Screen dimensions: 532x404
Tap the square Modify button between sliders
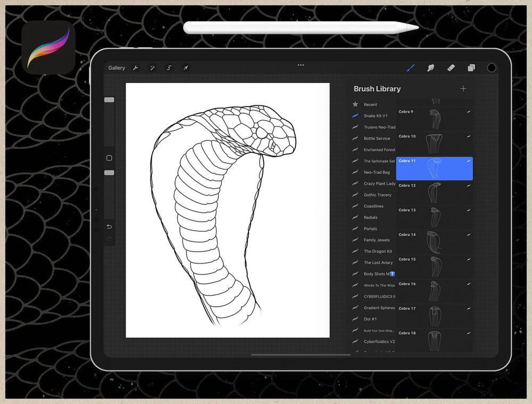(109, 158)
